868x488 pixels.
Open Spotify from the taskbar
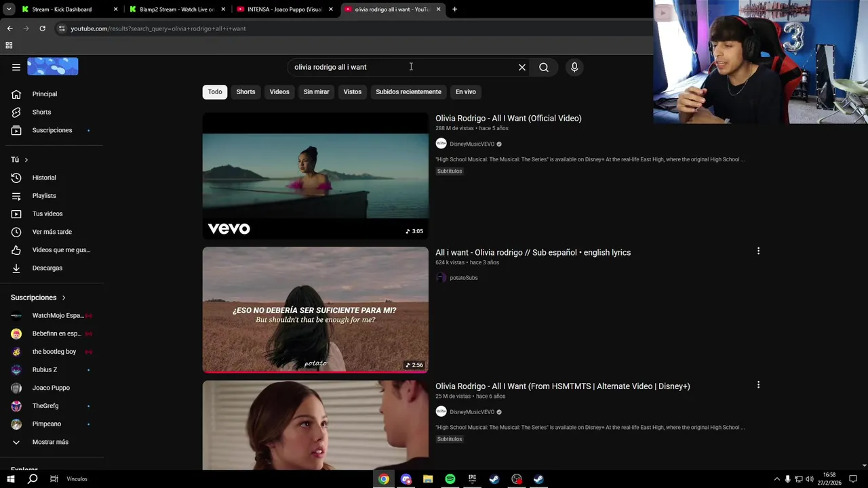pos(450,479)
